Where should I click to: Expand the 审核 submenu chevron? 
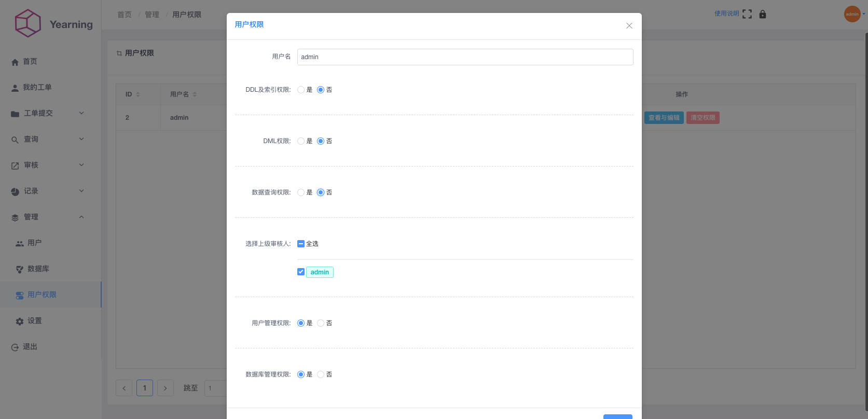(81, 165)
